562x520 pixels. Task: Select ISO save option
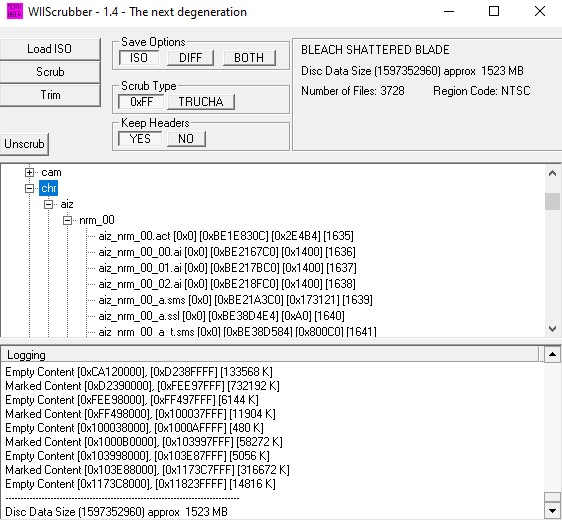pos(139,58)
